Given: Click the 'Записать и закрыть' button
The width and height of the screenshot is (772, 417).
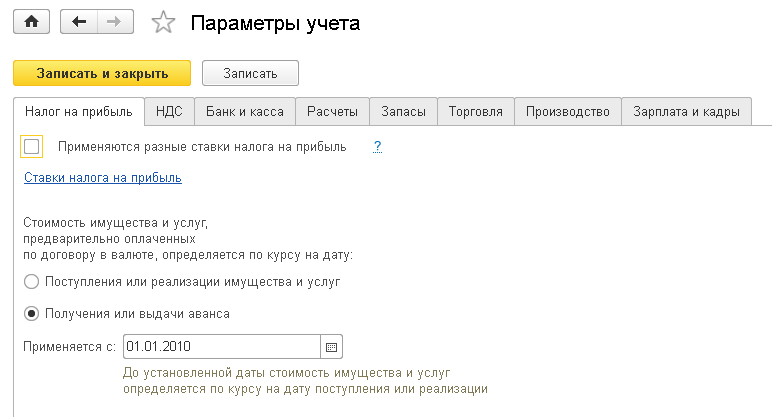Looking at the screenshot, I should tap(100, 73).
